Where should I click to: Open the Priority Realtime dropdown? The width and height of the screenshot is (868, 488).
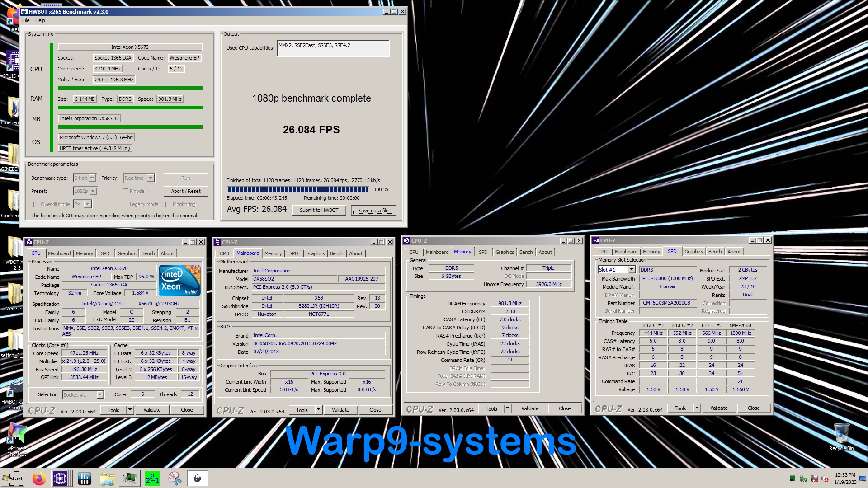pos(139,178)
